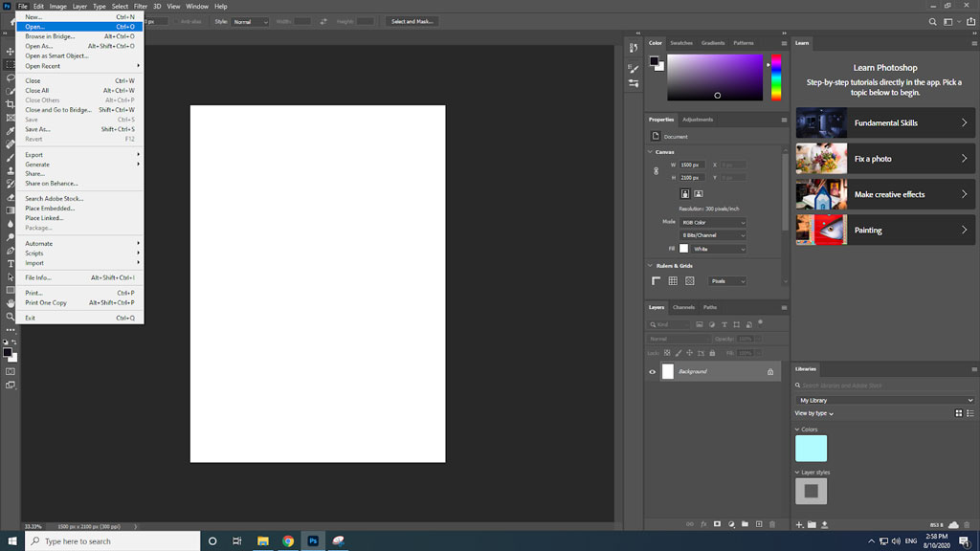Click the Select and Mask... button
This screenshot has height=551, width=980.
[412, 21]
